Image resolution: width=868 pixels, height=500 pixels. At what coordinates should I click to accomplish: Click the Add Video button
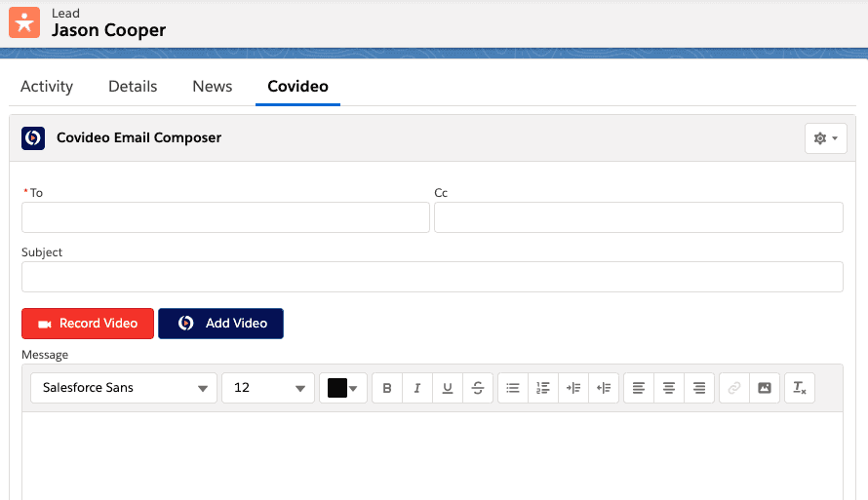(x=220, y=324)
